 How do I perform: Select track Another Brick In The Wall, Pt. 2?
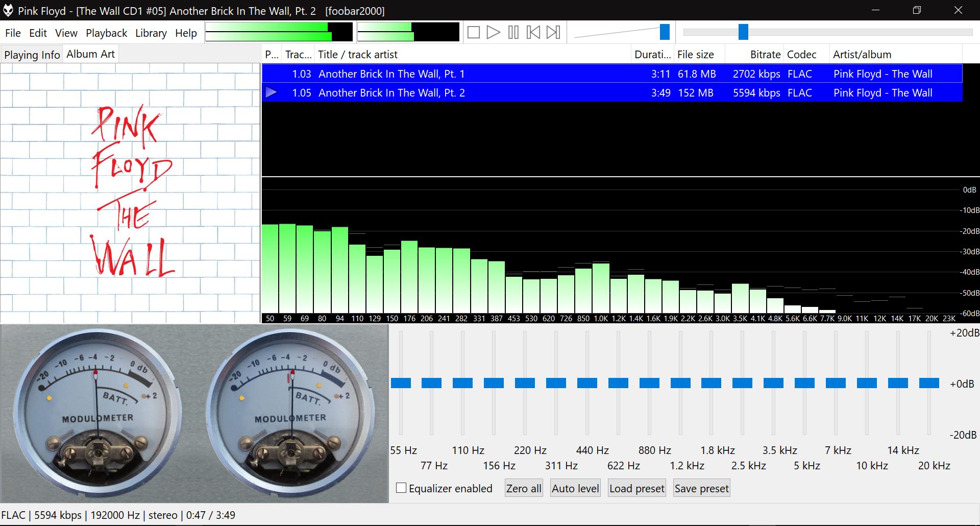click(612, 92)
